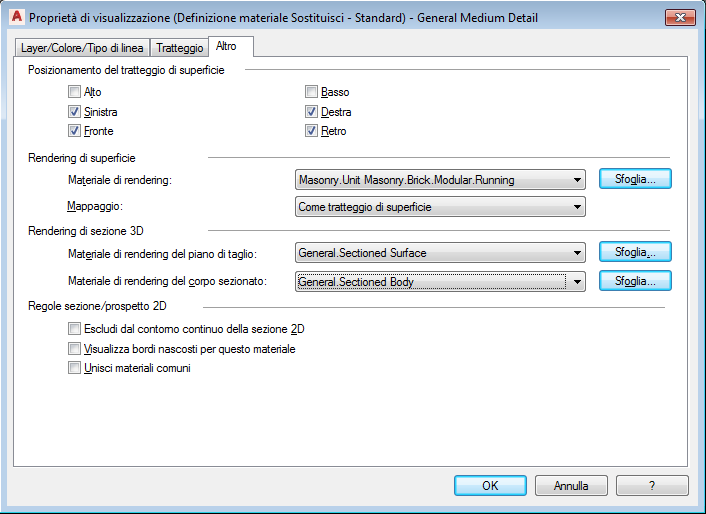Untick the Retro checkbox
The image size is (706, 514).
pos(312,131)
